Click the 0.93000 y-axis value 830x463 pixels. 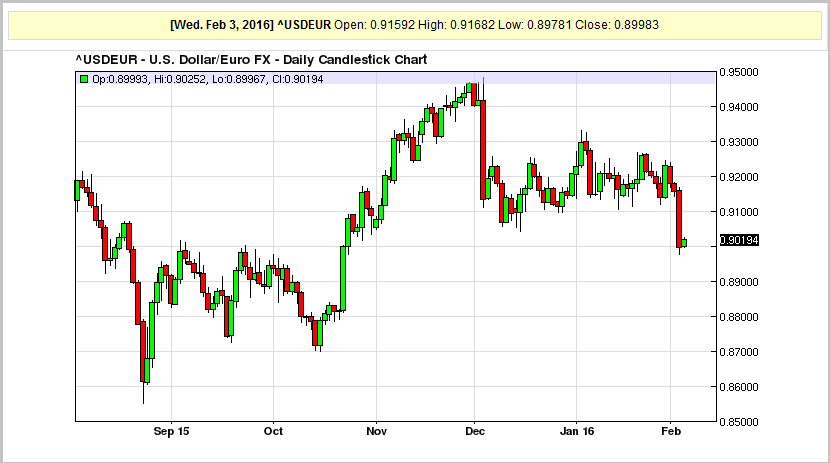point(739,142)
